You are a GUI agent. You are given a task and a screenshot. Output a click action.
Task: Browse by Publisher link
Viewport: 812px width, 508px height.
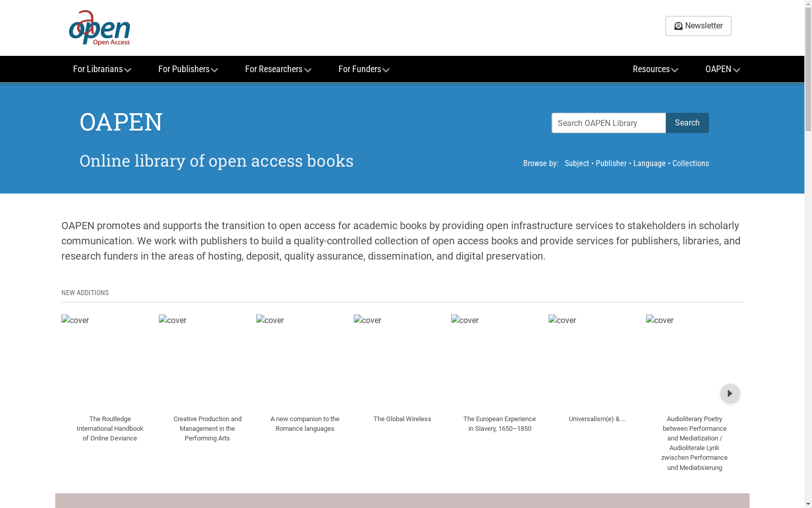[611, 164]
